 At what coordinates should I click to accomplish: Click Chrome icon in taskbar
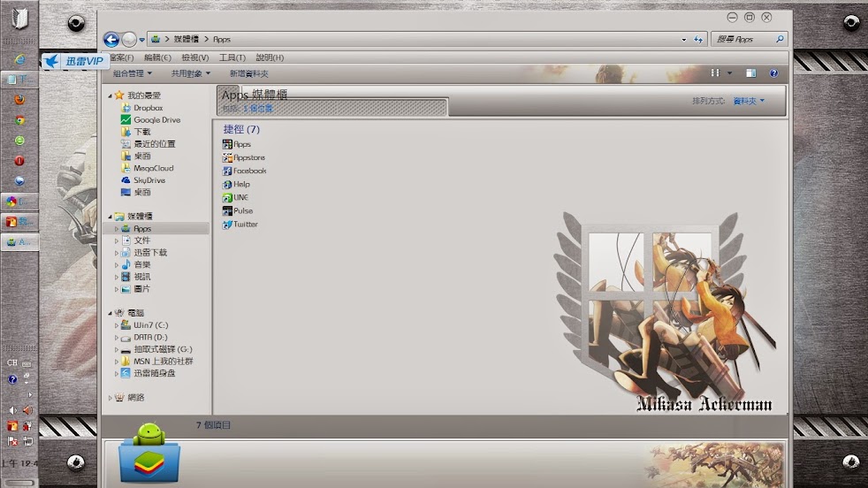click(x=19, y=120)
